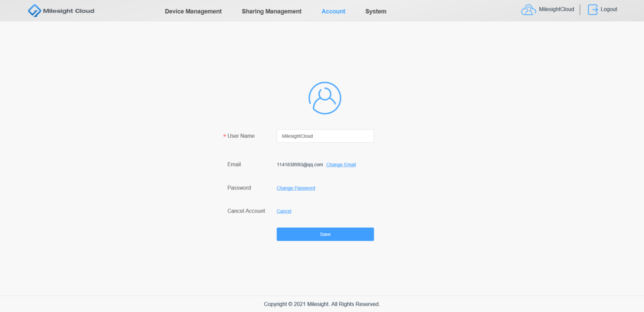Switch to Sharing Management tab
644x312 pixels.
pos(271,11)
